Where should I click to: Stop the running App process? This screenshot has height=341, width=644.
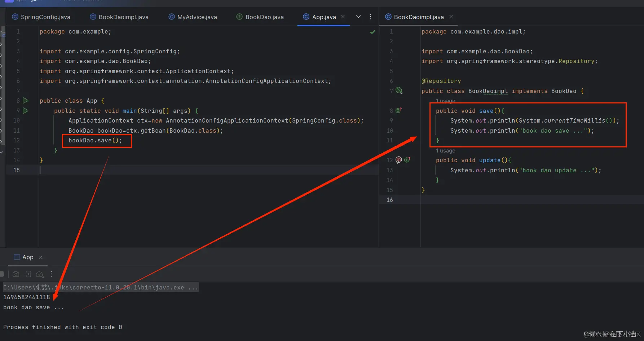2,274
